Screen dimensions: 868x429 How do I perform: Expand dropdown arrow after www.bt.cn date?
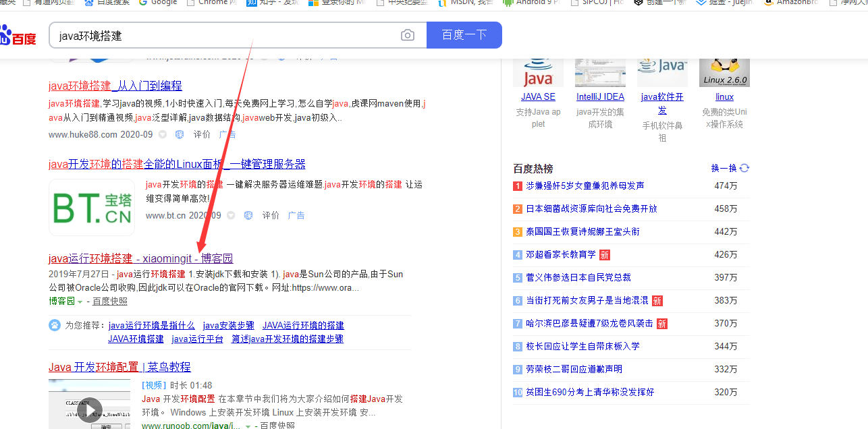pos(231,215)
